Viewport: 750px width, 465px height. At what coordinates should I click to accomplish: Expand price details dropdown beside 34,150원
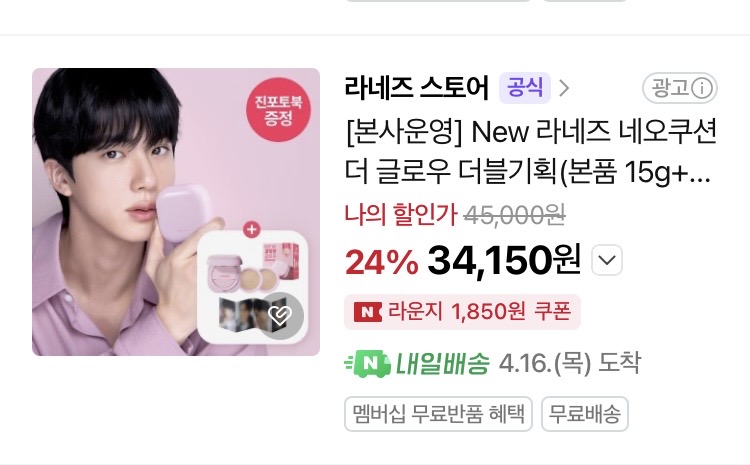tap(607, 260)
